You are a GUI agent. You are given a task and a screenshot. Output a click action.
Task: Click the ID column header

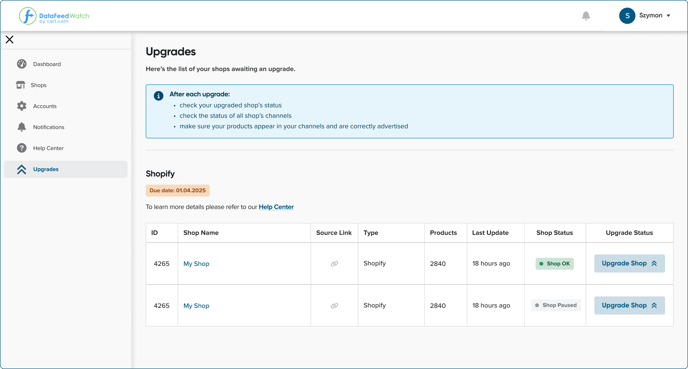pos(154,233)
